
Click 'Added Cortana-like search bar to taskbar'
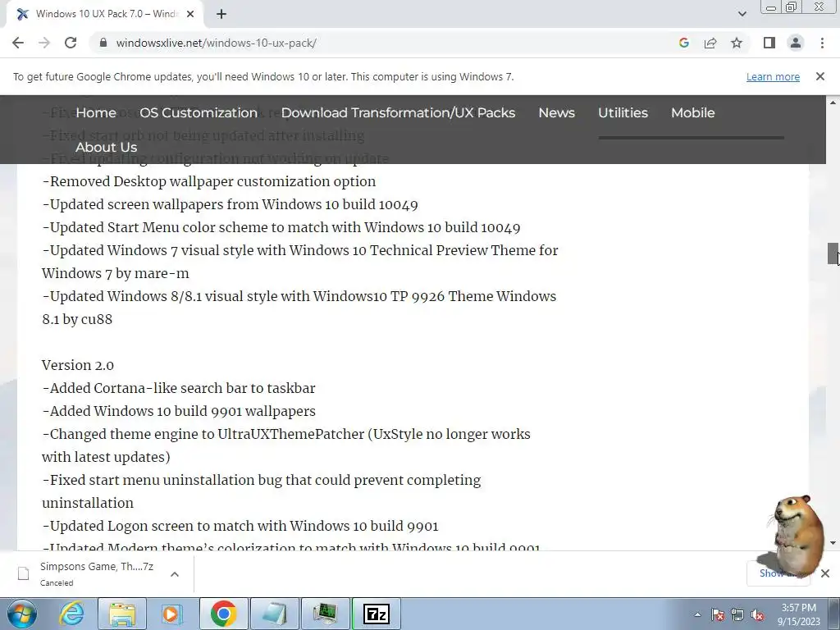coord(179,388)
